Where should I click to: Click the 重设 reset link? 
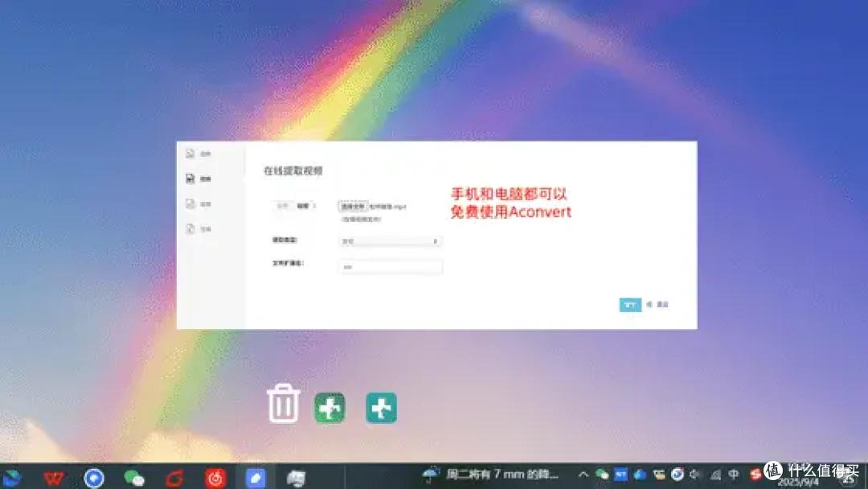click(x=662, y=305)
